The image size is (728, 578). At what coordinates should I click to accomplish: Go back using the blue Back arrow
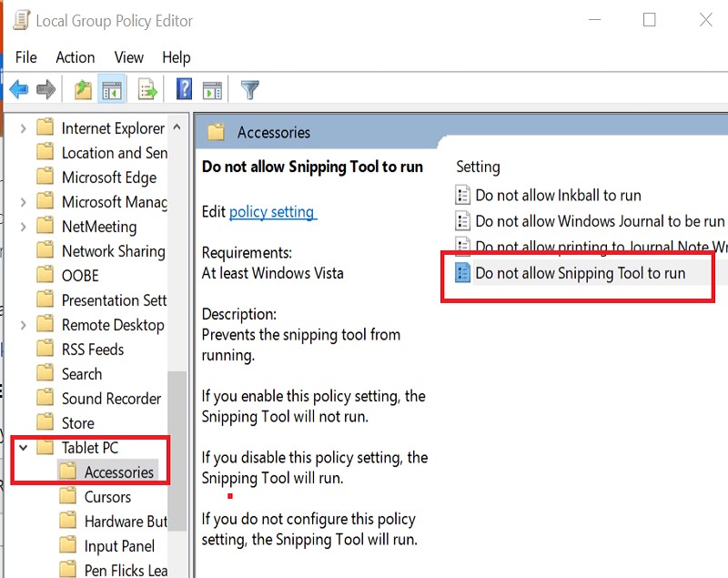pyautogui.click(x=18, y=89)
